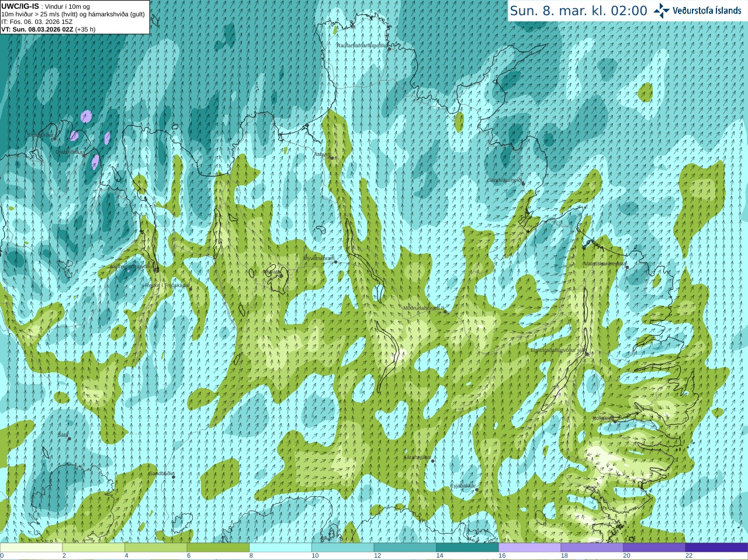Select the 6–8 m/s olive green legend swatch
The height and width of the screenshot is (560, 748).
click(x=218, y=548)
